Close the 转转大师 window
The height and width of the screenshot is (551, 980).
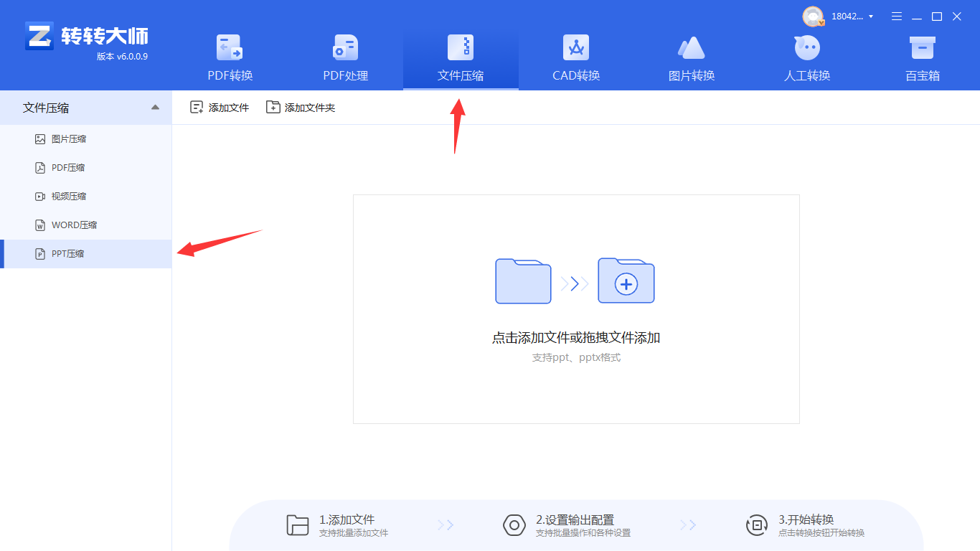pyautogui.click(x=957, y=17)
